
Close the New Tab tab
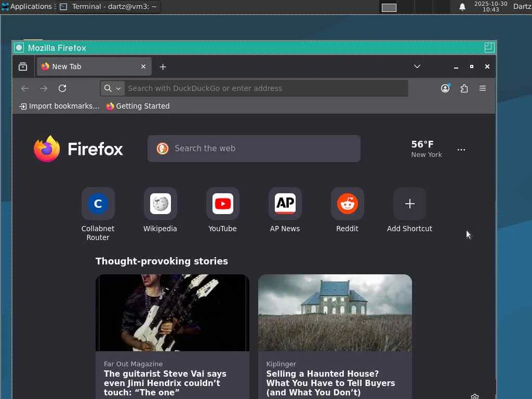click(x=143, y=66)
